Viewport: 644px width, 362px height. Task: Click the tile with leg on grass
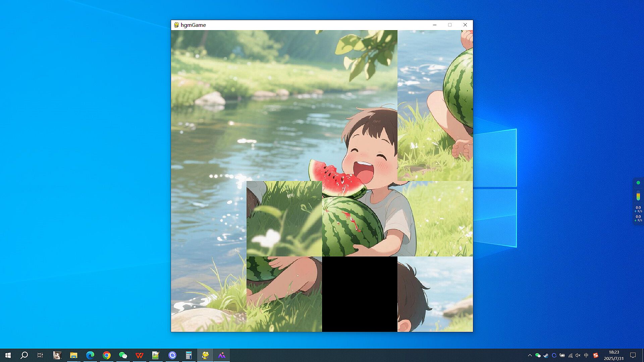[284, 294]
